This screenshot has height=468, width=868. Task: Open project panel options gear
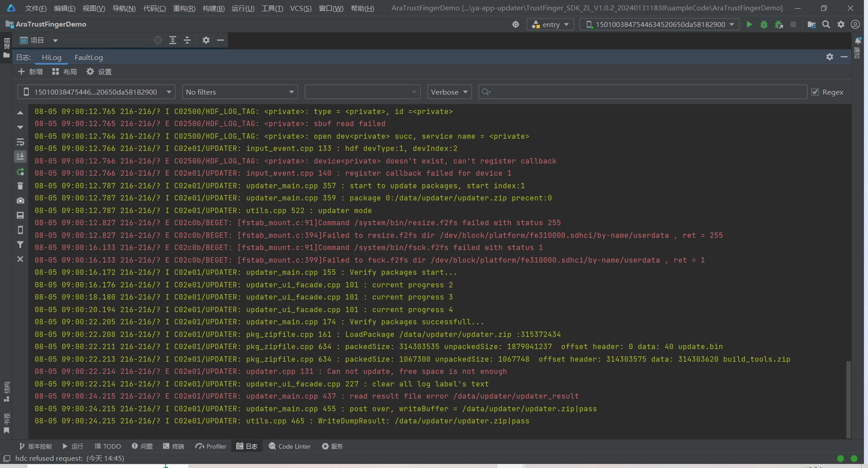coord(206,40)
